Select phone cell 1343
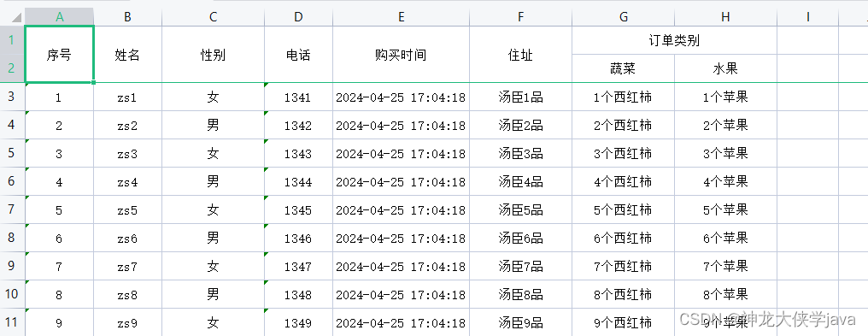This screenshot has width=868, height=336. tap(298, 154)
